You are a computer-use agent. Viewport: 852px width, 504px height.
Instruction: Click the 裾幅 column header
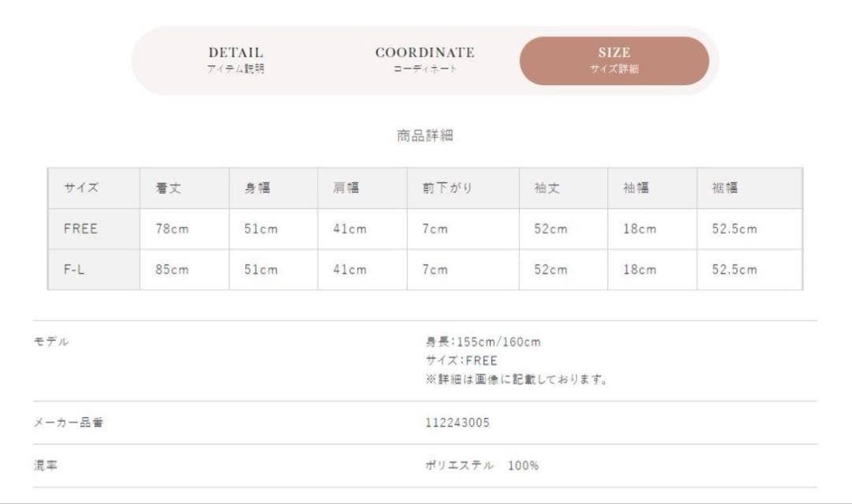point(725,189)
